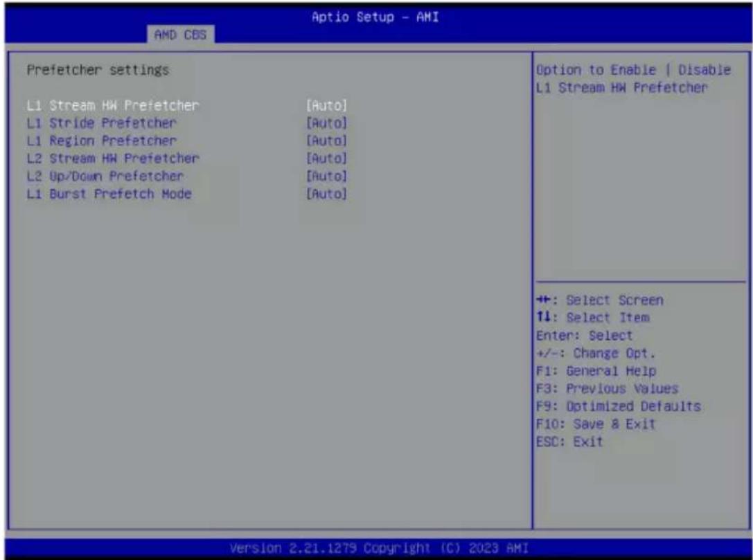Viewport: 753px width, 560px height.
Task: Select L2 Up/Down Prefetcher setting
Action: click(x=105, y=176)
